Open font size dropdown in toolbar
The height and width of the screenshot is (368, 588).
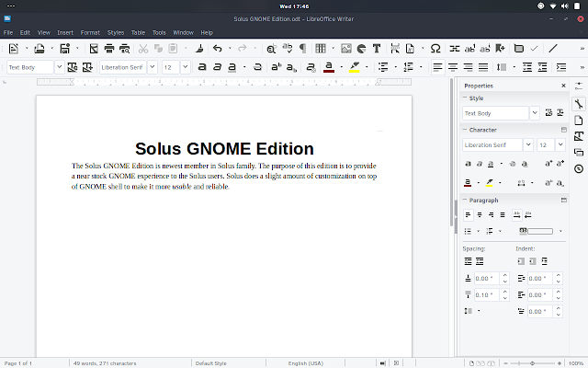[186, 67]
